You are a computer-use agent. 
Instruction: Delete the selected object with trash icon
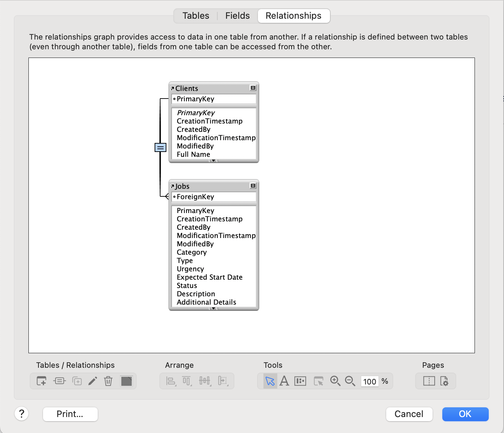tap(108, 381)
